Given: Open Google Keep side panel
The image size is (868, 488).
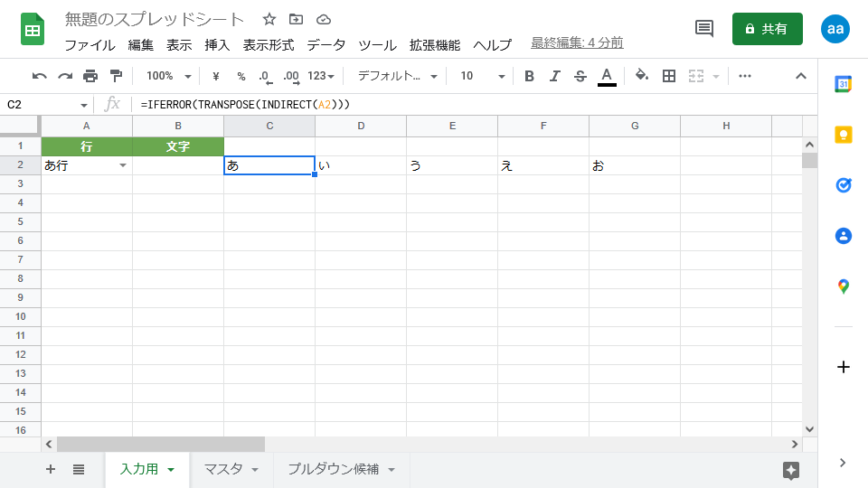Looking at the screenshot, I should [843, 135].
